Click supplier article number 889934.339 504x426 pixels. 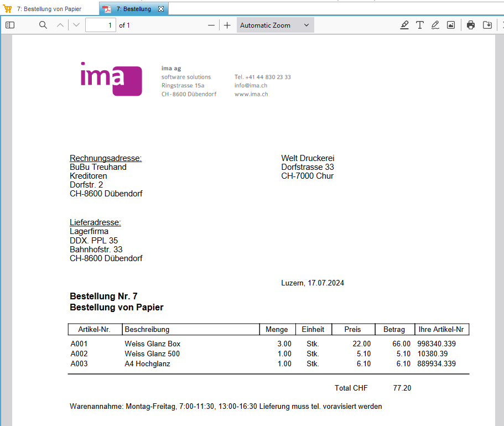[x=437, y=363]
